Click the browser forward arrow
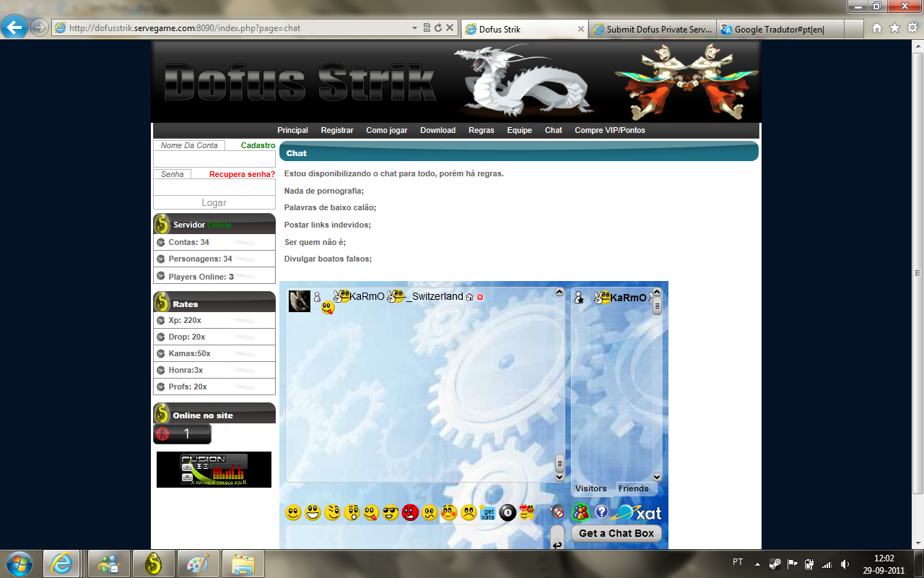This screenshot has height=578, width=924. coord(39,28)
